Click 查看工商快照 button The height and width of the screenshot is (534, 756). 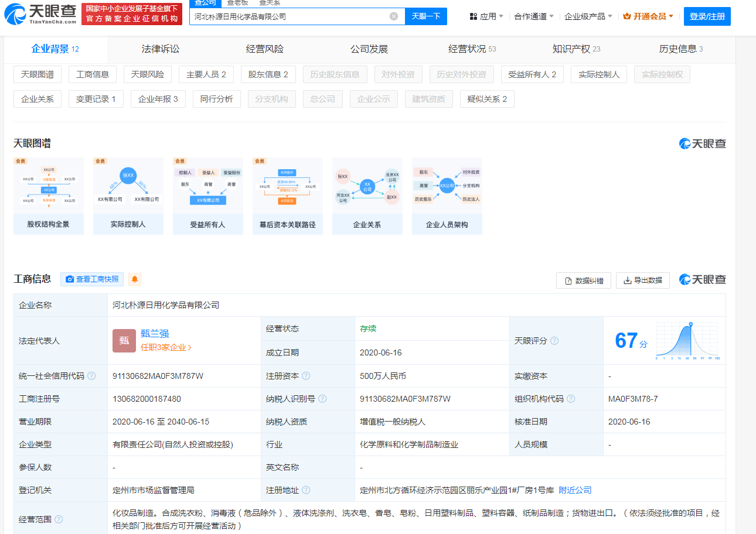pyautogui.click(x=92, y=279)
